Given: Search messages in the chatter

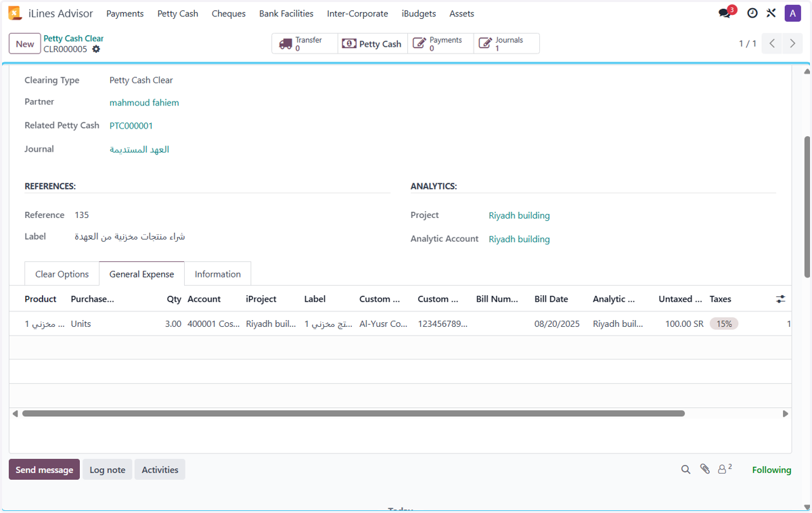Looking at the screenshot, I should click(x=685, y=470).
